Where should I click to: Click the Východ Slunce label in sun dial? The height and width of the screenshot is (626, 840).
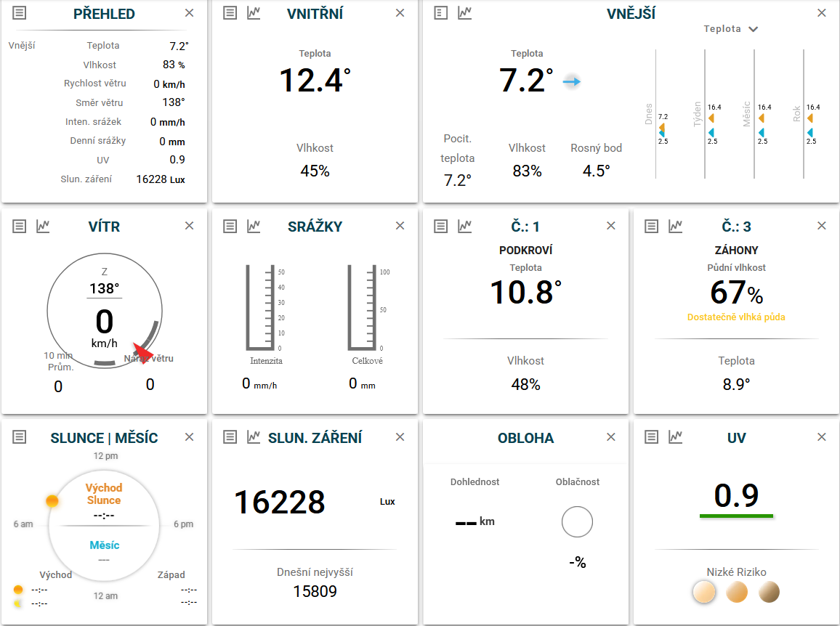click(104, 494)
